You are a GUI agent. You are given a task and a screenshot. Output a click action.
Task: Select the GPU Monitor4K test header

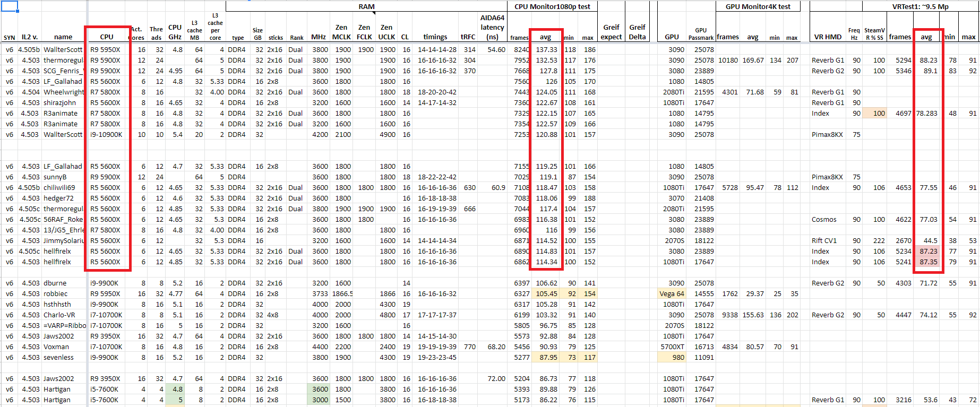pos(758,6)
